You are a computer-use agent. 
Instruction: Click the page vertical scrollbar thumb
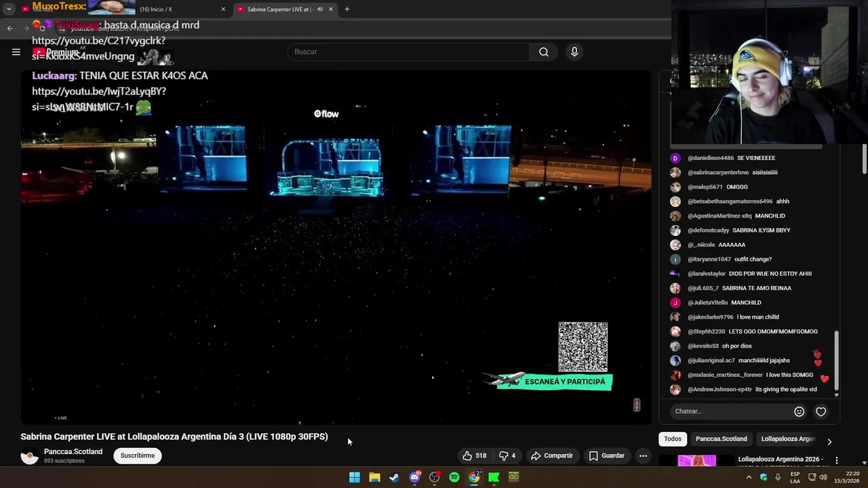click(x=864, y=158)
